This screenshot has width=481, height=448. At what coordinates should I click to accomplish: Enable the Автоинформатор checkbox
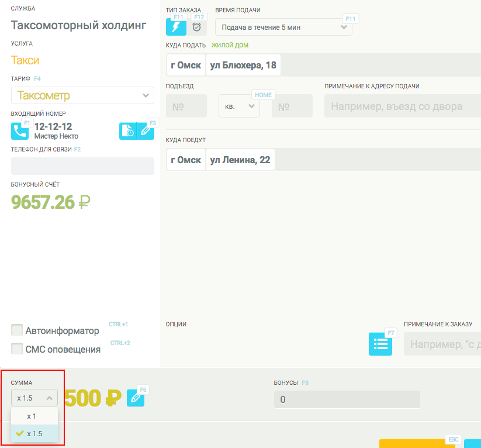tap(17, 330)
